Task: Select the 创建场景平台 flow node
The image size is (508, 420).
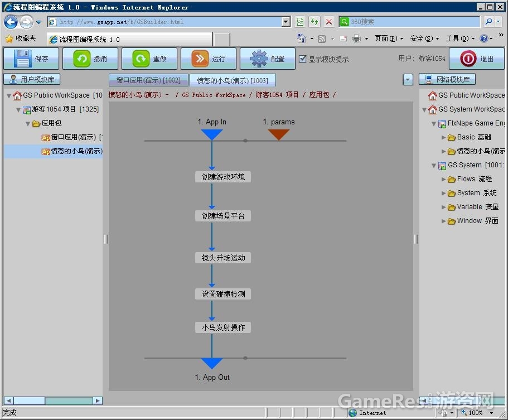Action: pos(223,216)
